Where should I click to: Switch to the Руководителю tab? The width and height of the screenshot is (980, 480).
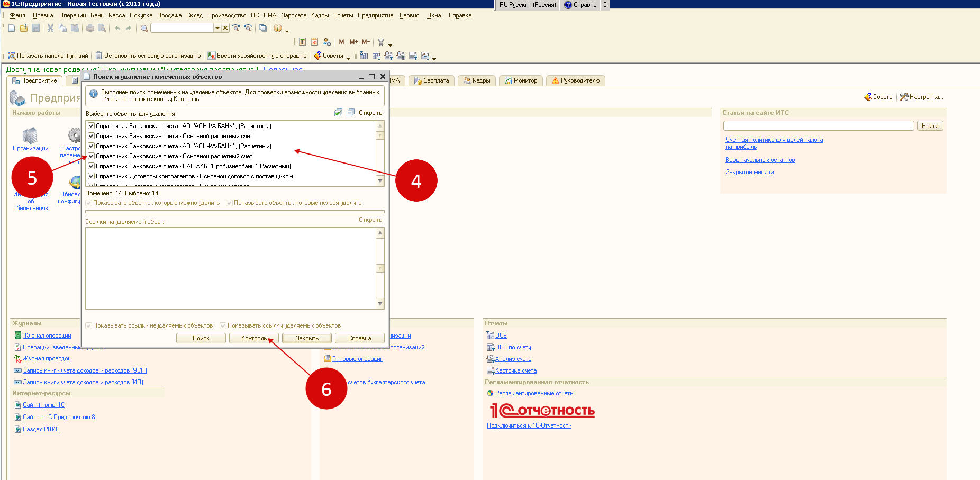(x=576, y=80)
